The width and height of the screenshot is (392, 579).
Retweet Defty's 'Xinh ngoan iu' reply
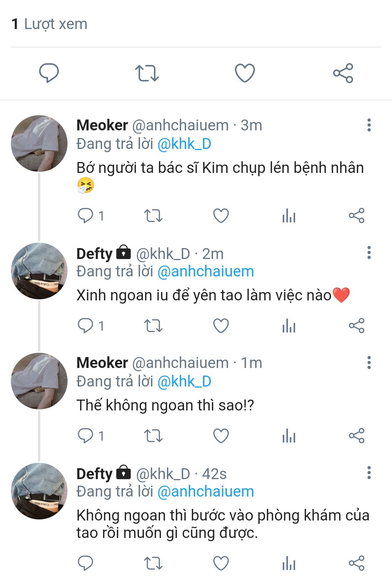click(x=153, y=325)
